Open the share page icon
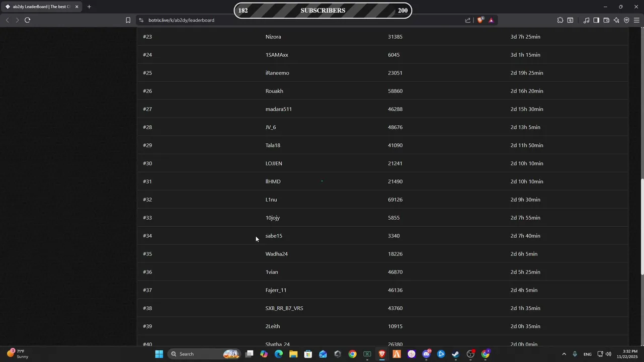Viewport: 644px width, 362px height. [468, 20]
